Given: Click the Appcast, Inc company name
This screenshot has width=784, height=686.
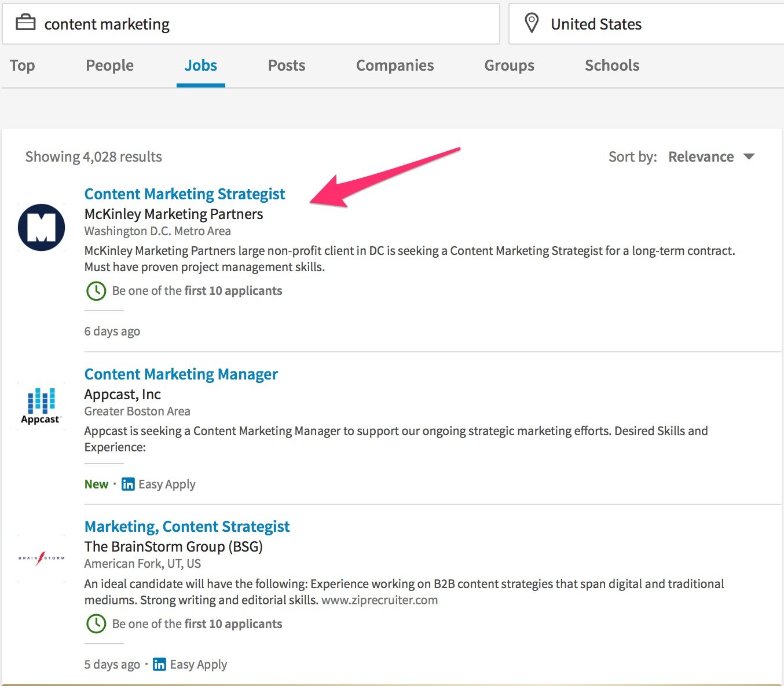Looking at the screenshot, I should pos(123,395).
